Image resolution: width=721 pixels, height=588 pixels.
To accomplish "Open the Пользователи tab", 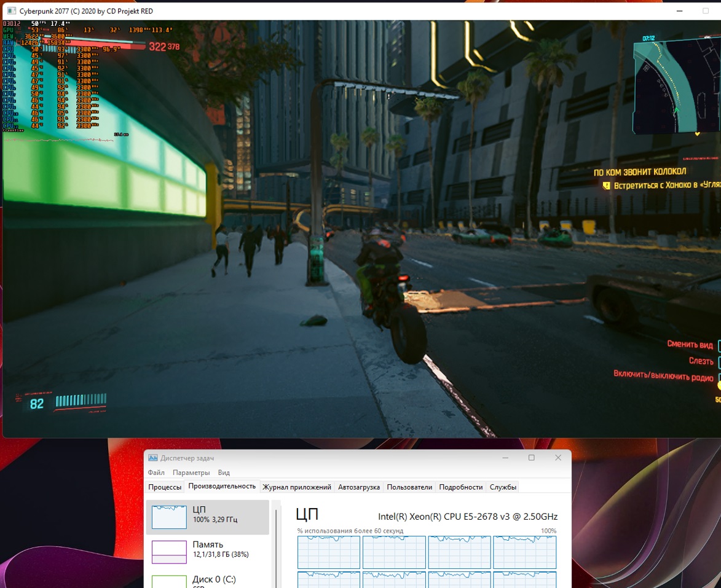I will coord(409,487).
